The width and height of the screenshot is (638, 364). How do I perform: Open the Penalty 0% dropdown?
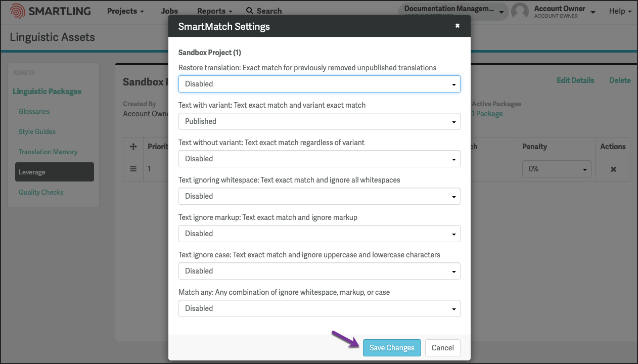point(557,169)
